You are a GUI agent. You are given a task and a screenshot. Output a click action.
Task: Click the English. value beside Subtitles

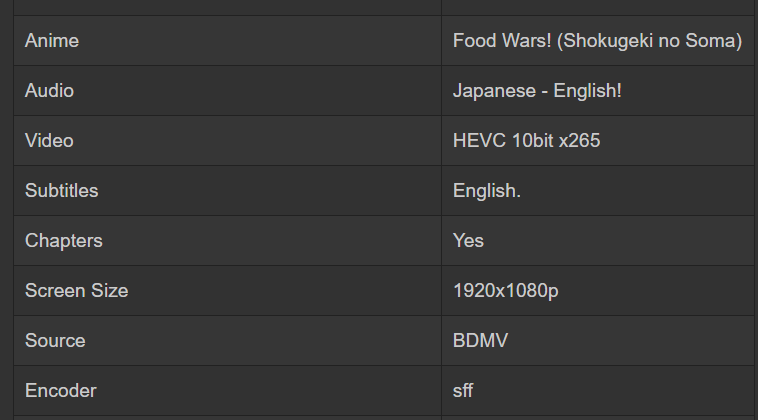(486, 191)
